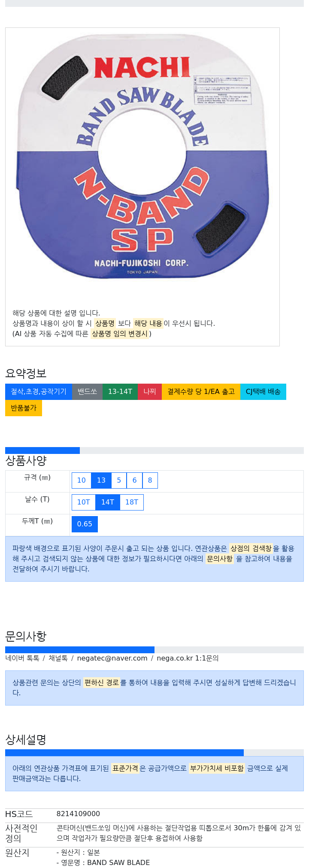The width and height of the screenshot is (309, 868).
Task: Open the 채널톡 inquiry link
Action: pyautogui.click(x=58, y=658)
